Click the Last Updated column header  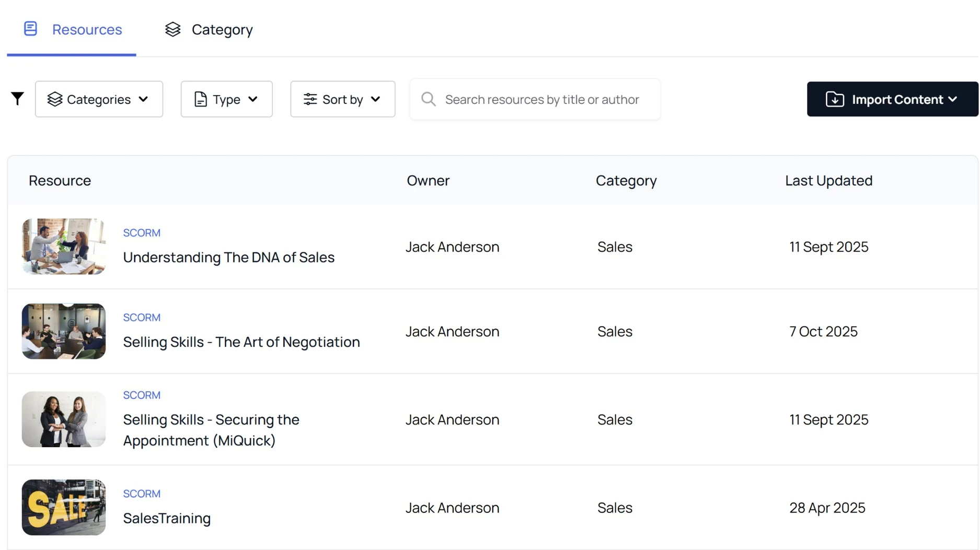point(828,180)
